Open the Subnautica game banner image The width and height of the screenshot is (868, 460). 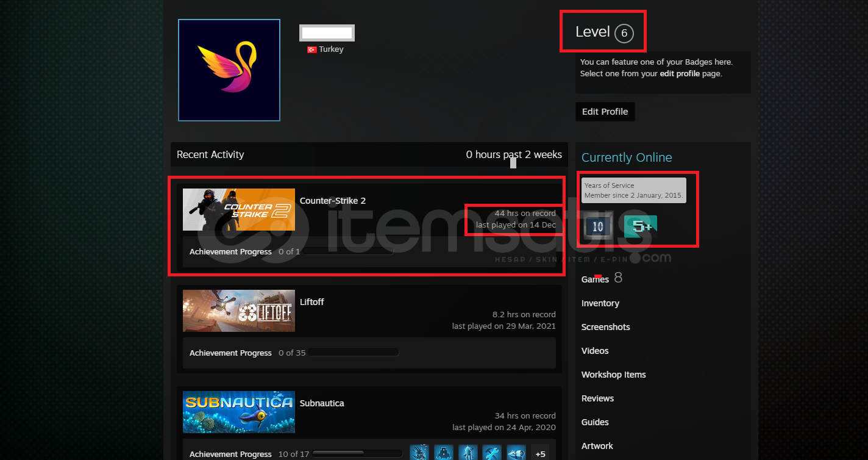[239, 412]
